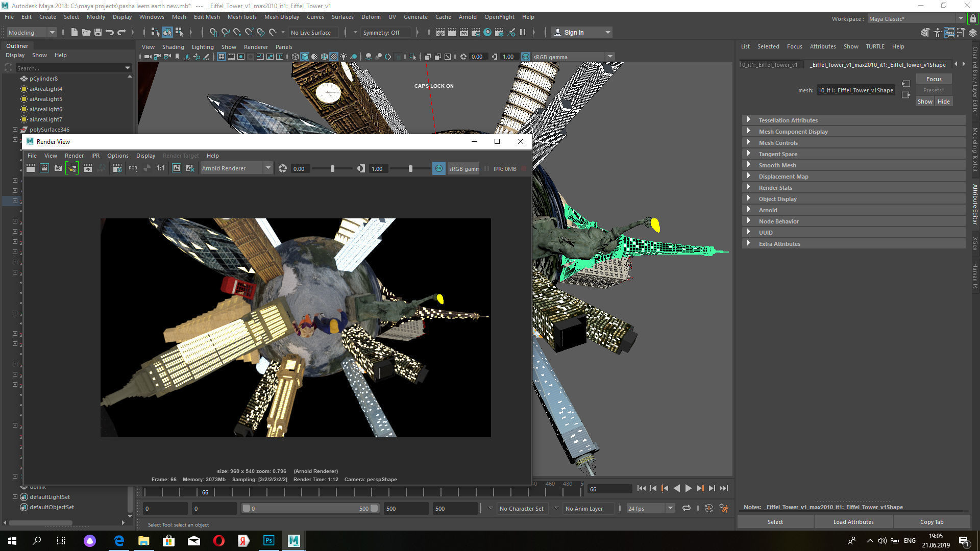Click the Outliner search field

point(73,68)
